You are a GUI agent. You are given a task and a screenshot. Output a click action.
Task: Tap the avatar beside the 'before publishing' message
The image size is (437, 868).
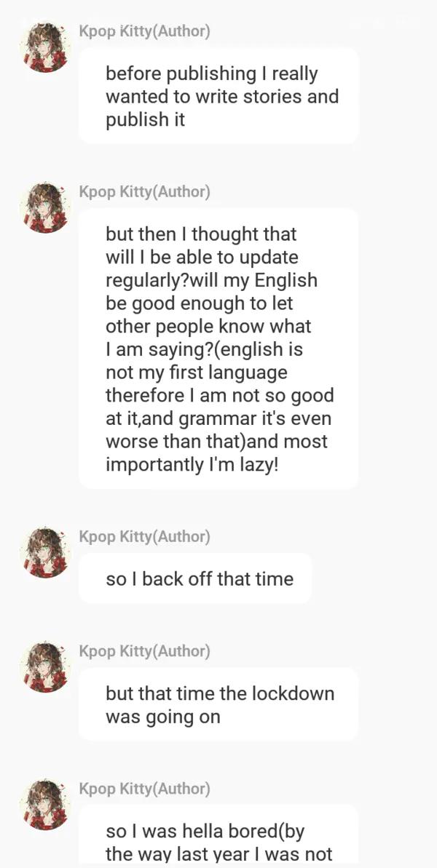coord(46,47)
